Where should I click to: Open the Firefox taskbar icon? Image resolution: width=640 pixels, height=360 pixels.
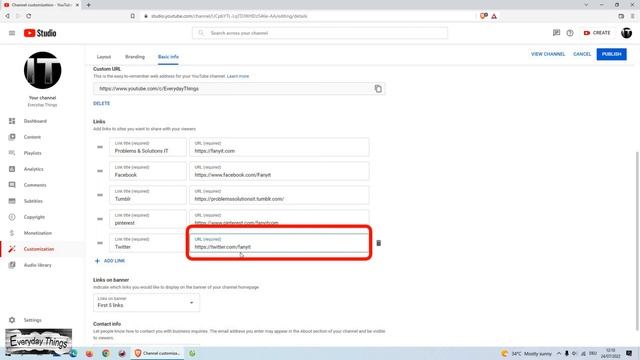coord(89,353)
